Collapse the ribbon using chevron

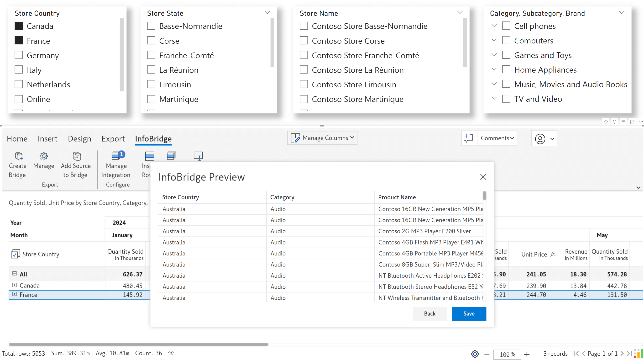[638, 188]
